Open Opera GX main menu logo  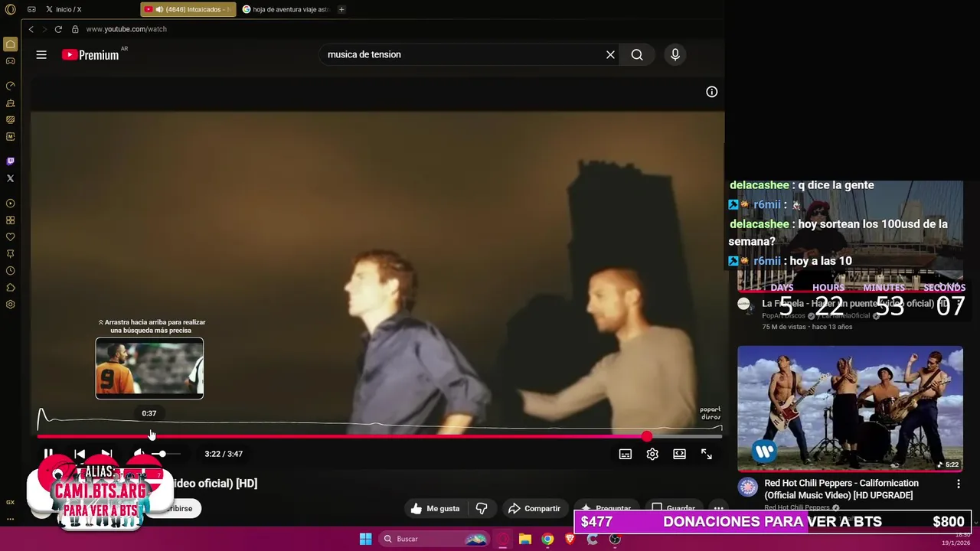click(10, 9)
